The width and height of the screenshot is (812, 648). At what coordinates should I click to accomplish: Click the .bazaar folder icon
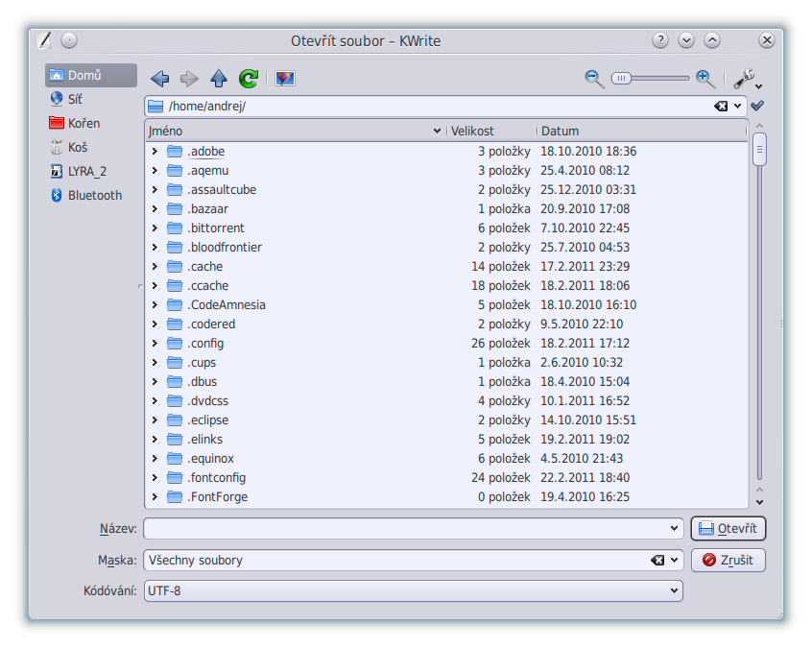tap(175, 208)
